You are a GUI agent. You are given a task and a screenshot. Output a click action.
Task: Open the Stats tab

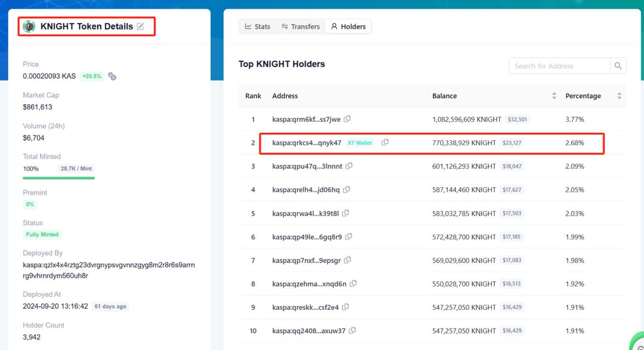pyautogui.click(x=258, y=26)
